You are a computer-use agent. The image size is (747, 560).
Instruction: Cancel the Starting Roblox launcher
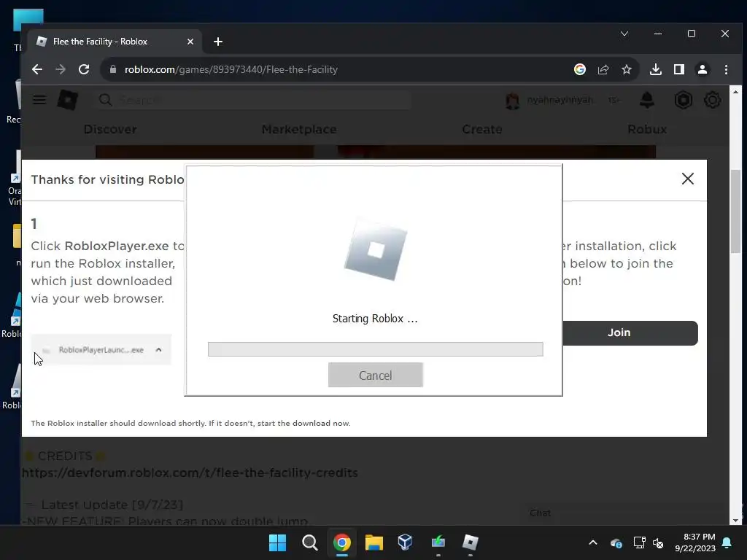(376, 376)
